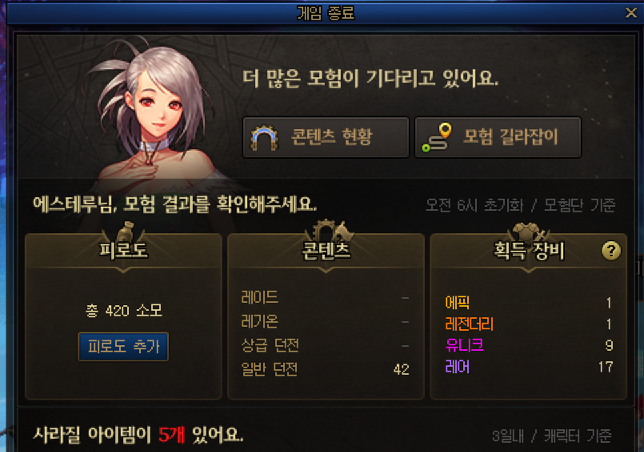Click the 레기온 content row
The image size is (644, 452).
coord(325,321)
